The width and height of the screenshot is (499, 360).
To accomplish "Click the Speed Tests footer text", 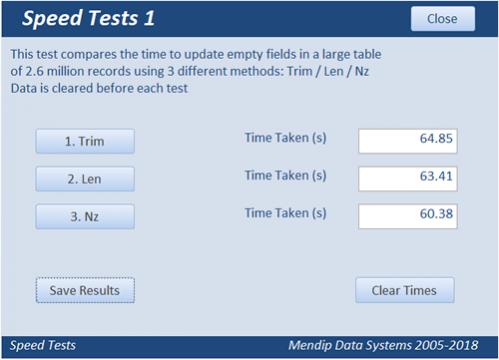I will tap(43, 345).
